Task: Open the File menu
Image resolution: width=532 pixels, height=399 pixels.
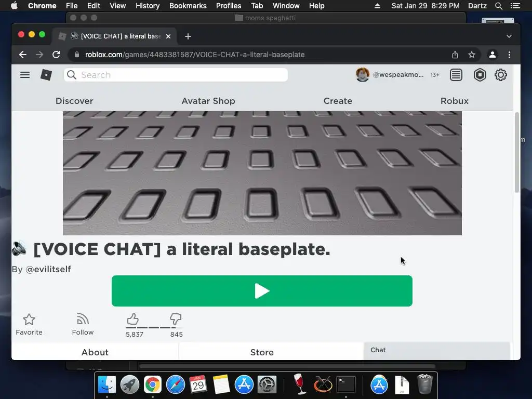Action: point(72,6)
